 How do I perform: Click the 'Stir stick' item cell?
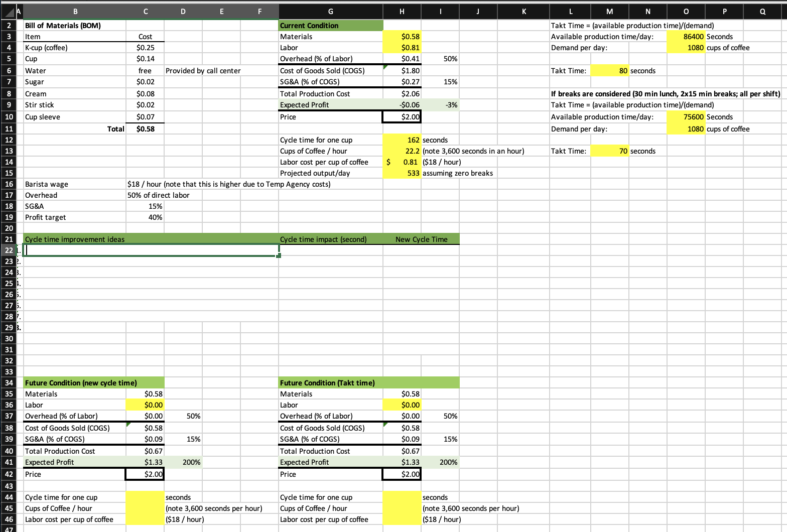(x=75, y=105)
